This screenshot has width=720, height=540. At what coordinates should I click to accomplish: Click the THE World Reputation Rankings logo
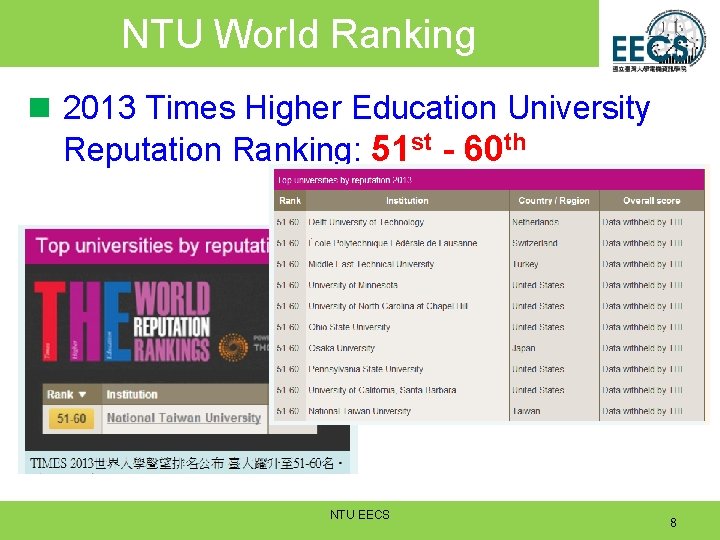pyautogui.click(x=123, y=321)
